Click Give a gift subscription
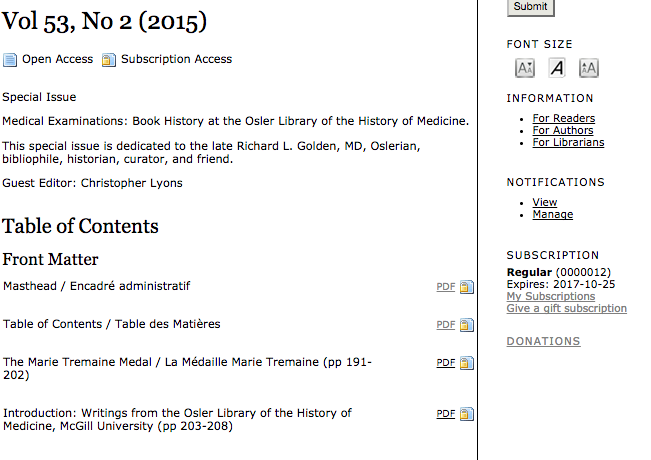The height and width of the screenshot is (460, 651). [x=566, y=308]
